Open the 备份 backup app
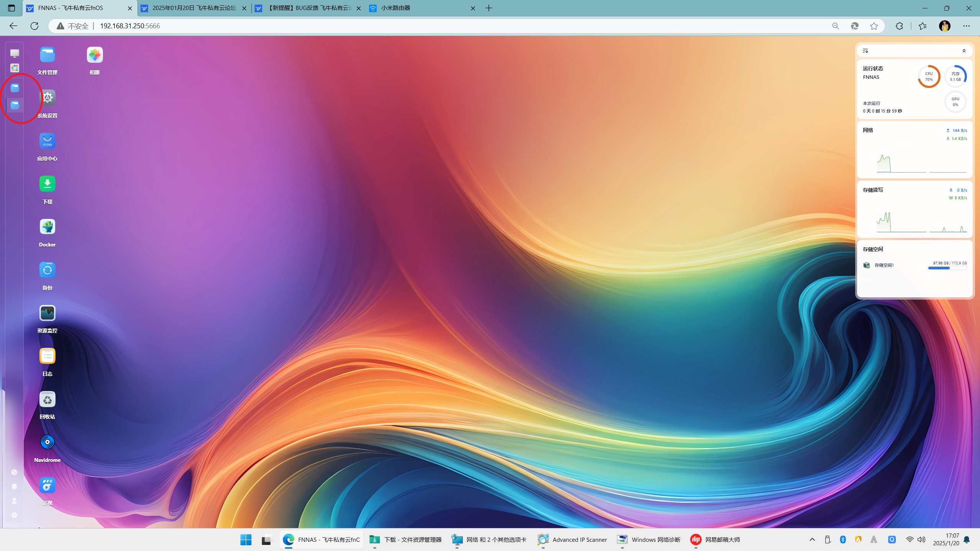The image size is (980, 551). point(47,270)
